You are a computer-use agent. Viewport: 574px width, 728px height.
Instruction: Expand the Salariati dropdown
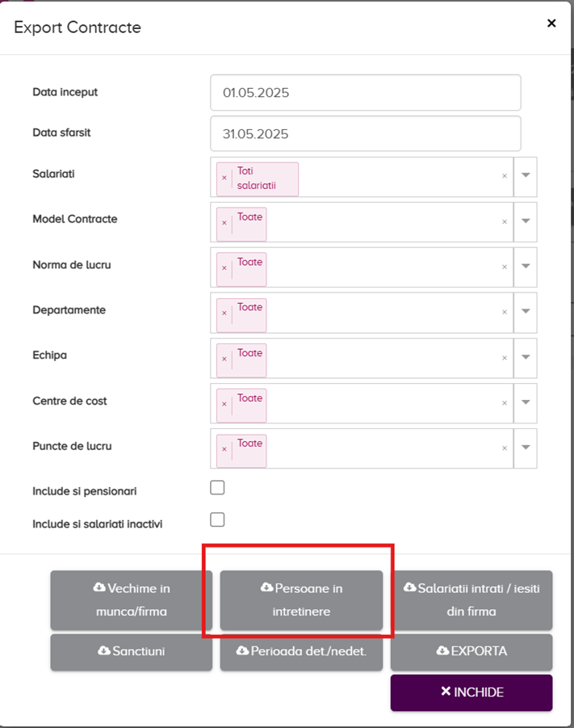[526, 176]
